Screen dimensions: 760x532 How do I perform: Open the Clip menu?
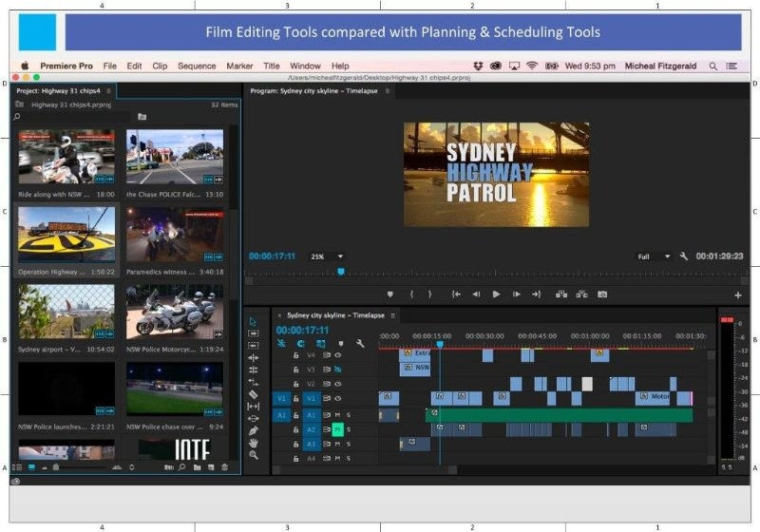pyautogui.click(x=160, y=66)
